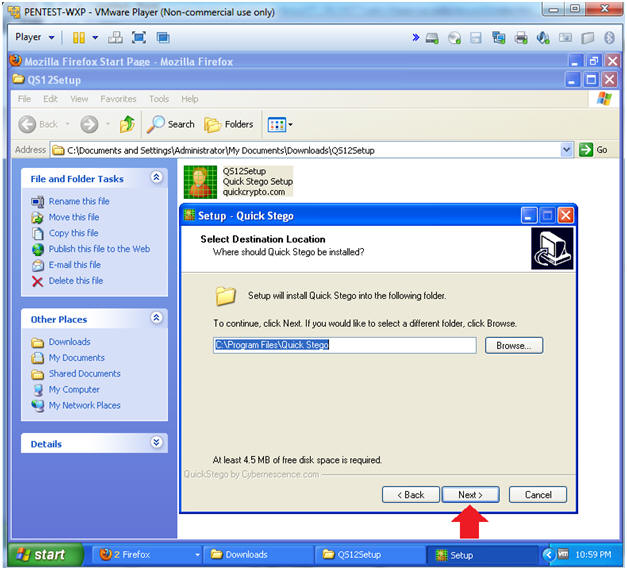Open the Tools menu in the QS12Setup window
This screenshot has height=570, width=627.
click(x=159, y=99)
